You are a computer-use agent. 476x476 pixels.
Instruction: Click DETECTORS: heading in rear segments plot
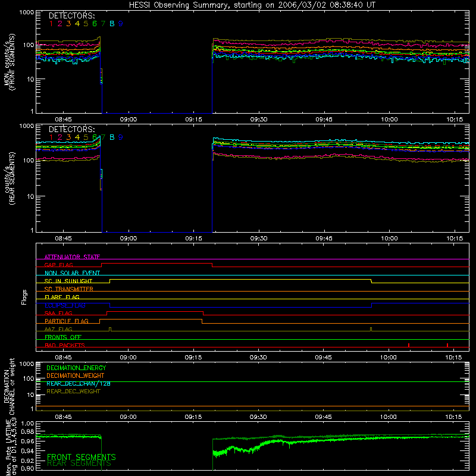[x=71, y=129]
